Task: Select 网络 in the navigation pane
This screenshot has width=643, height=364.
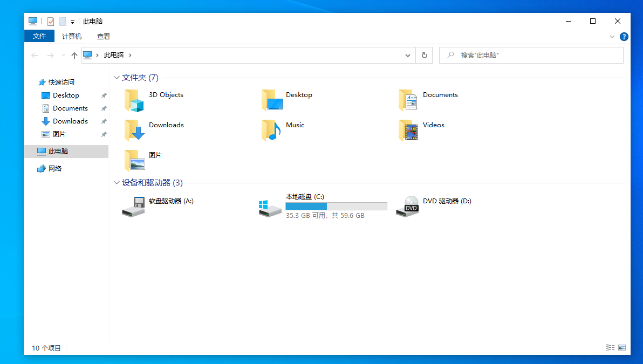Action: pos(55,168)
